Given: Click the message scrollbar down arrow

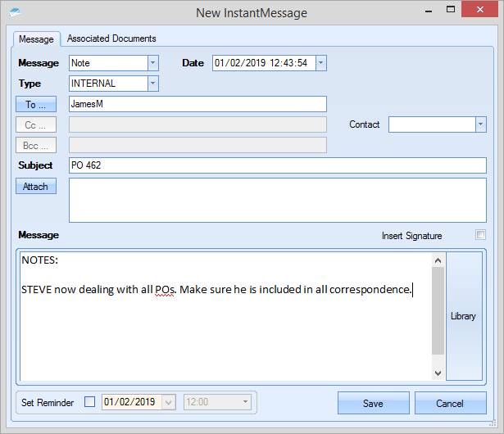Looking at the screenshot, I should (x=438, y=373).
